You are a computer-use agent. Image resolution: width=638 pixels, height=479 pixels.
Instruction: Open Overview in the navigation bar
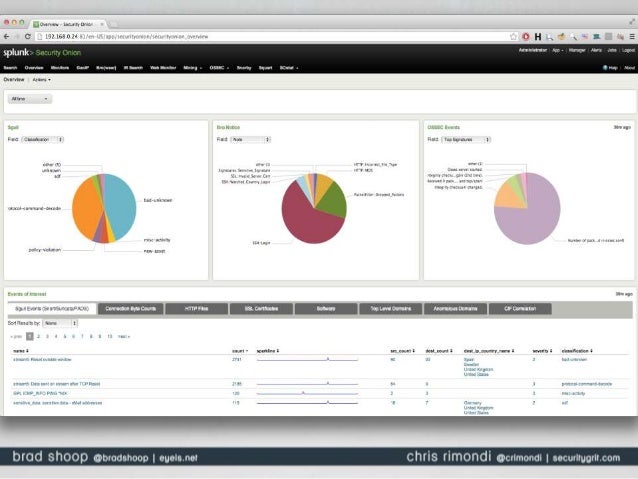click(x=34, y=68)
